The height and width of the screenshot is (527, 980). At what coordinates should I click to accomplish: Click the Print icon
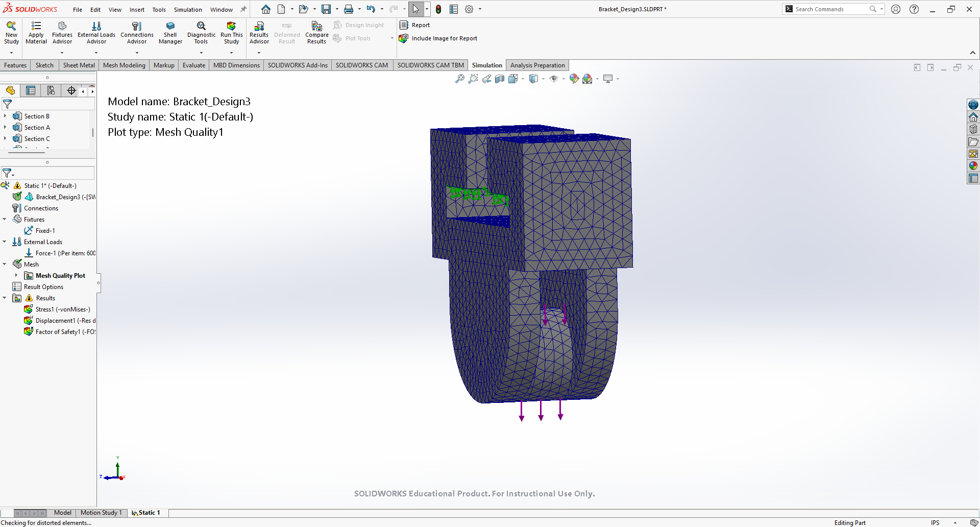[x=349, y=9]
